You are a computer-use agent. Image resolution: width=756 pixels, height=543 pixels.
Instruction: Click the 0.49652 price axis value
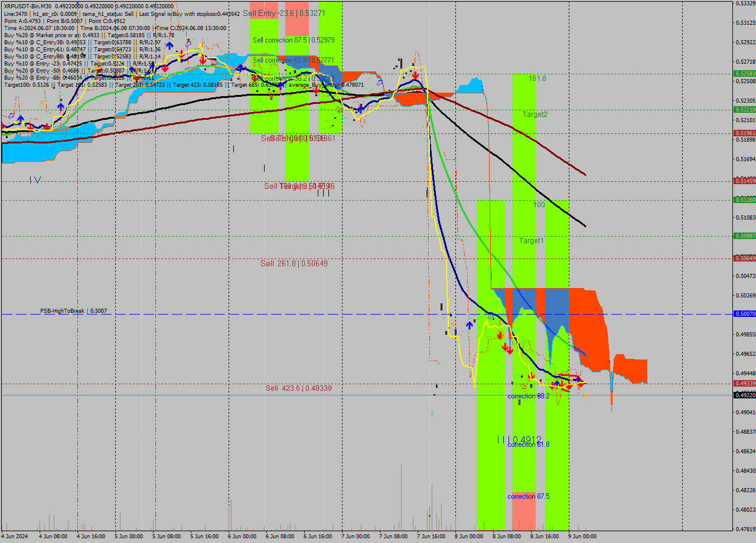click(746, 354)
